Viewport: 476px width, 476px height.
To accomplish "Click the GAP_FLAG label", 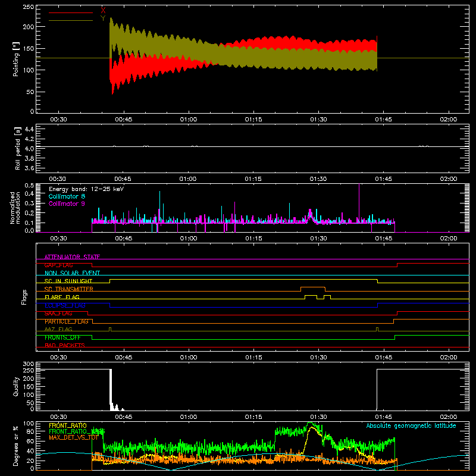I will pyautogui.click(x=58, y=265).
